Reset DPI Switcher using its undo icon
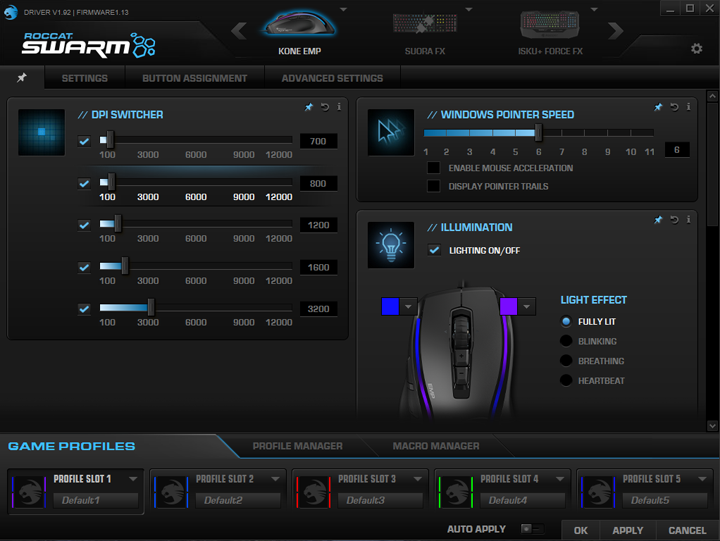This screenshot has width=720, height=541. 325,106
